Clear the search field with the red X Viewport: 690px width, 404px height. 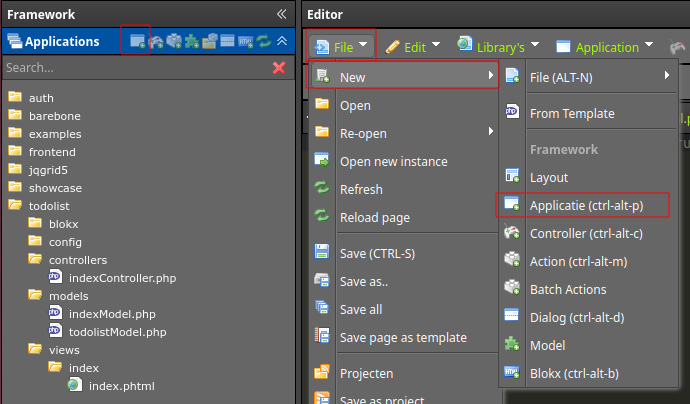(279, 68)
